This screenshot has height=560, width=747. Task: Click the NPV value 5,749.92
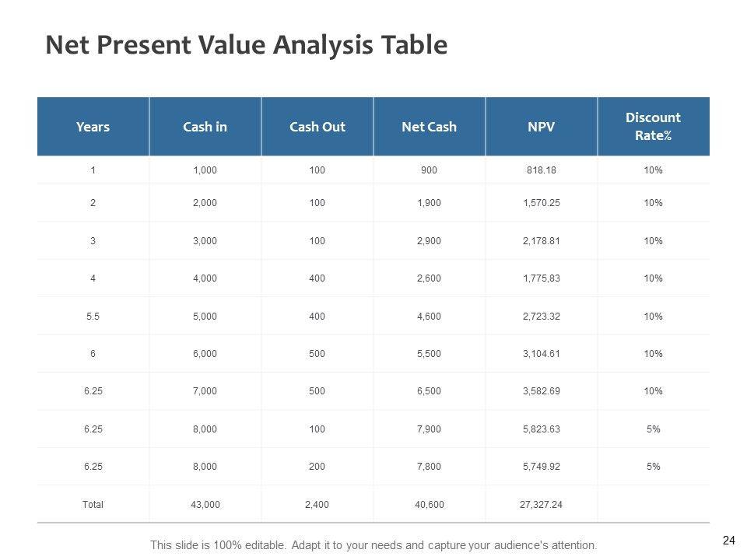541,466
